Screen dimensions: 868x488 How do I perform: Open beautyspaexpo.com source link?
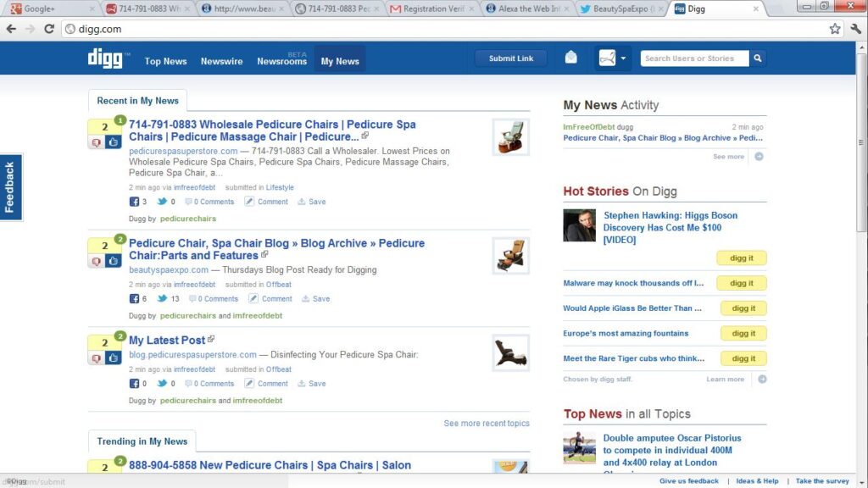[169, 270]
